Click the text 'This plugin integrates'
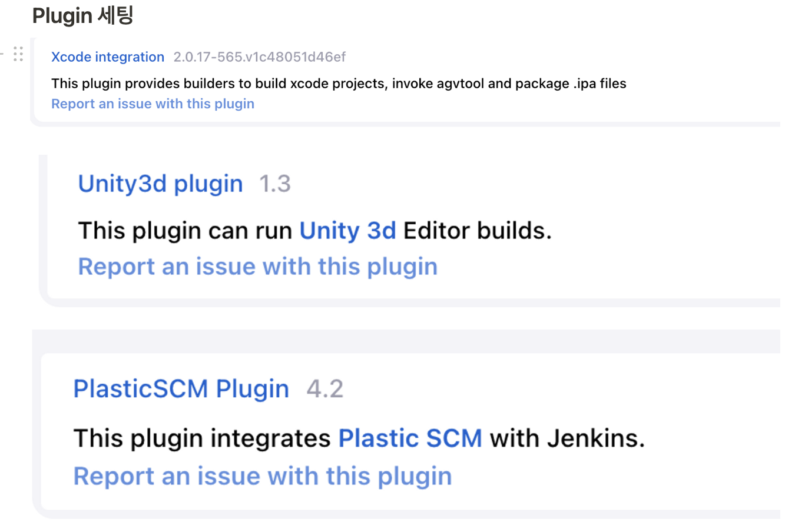Image resolution: width=808 pixels, height=532 pixels. pyautogui.click(x=202, y=438)
